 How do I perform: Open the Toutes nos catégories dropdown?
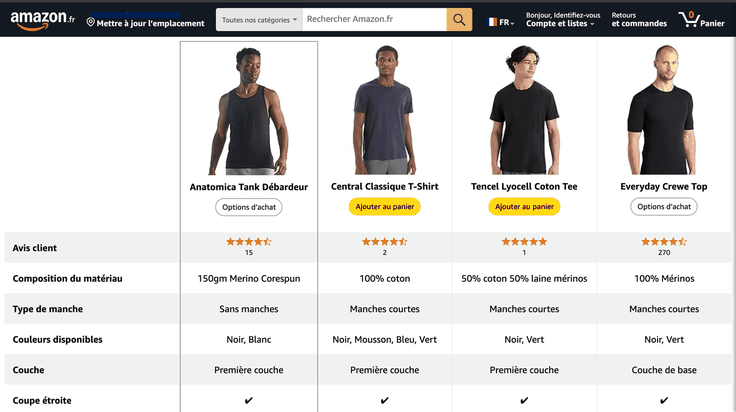coord(259,20)
